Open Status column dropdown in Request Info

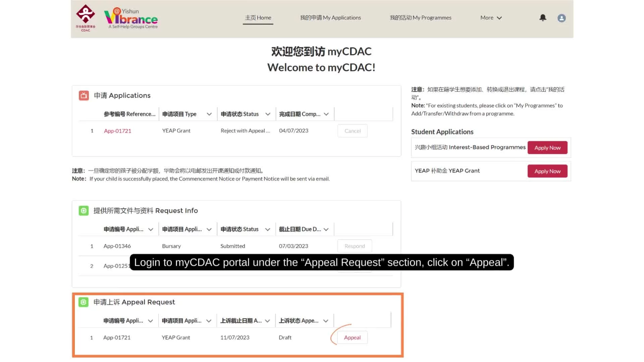pos(268,229)
